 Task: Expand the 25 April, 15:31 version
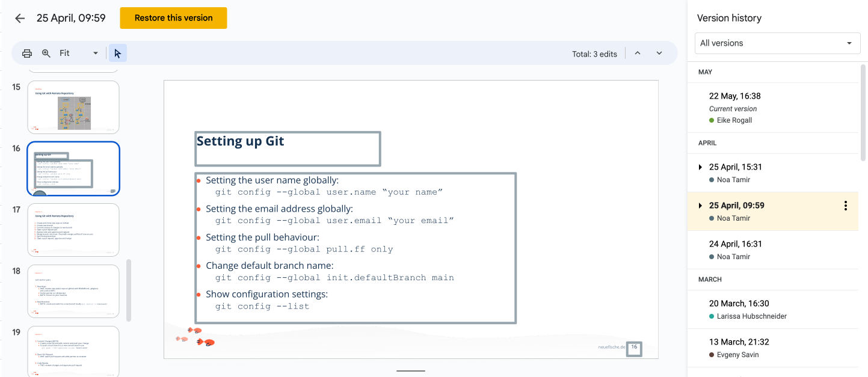[700, 167]
